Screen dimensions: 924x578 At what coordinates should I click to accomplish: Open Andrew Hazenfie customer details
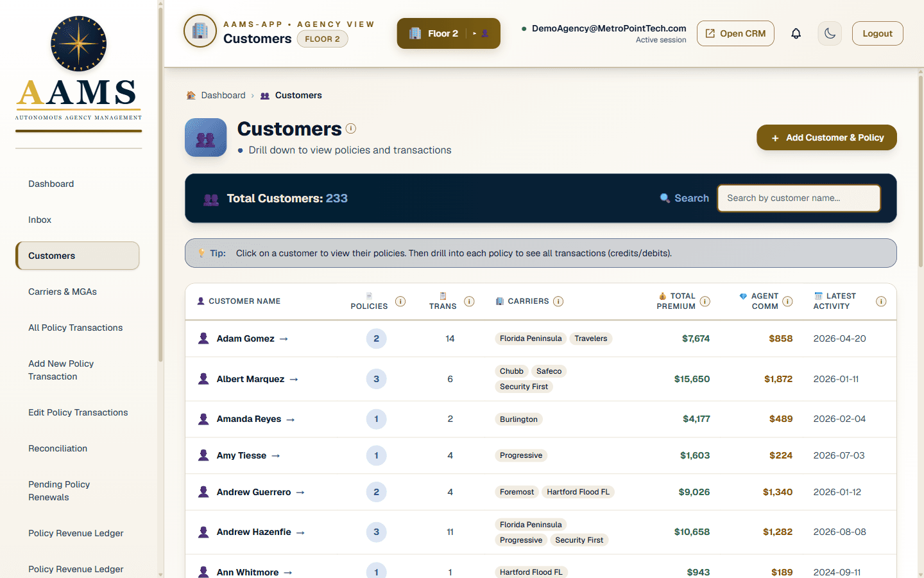[253, 532]
